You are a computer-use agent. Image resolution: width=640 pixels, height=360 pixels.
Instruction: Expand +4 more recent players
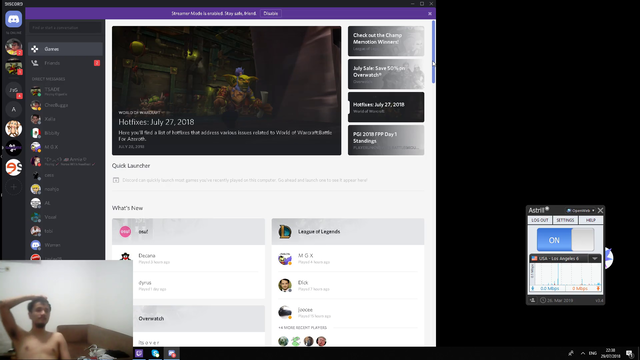[x=302, y=328]
